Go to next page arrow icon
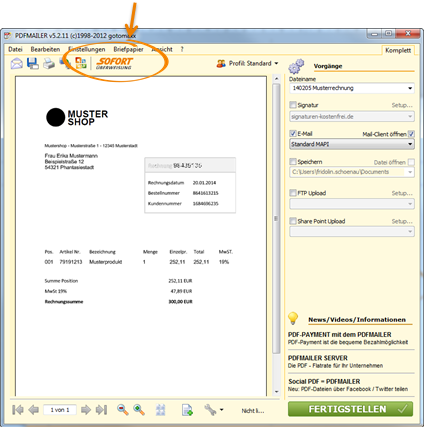424x427 pixels. (86, 409)
